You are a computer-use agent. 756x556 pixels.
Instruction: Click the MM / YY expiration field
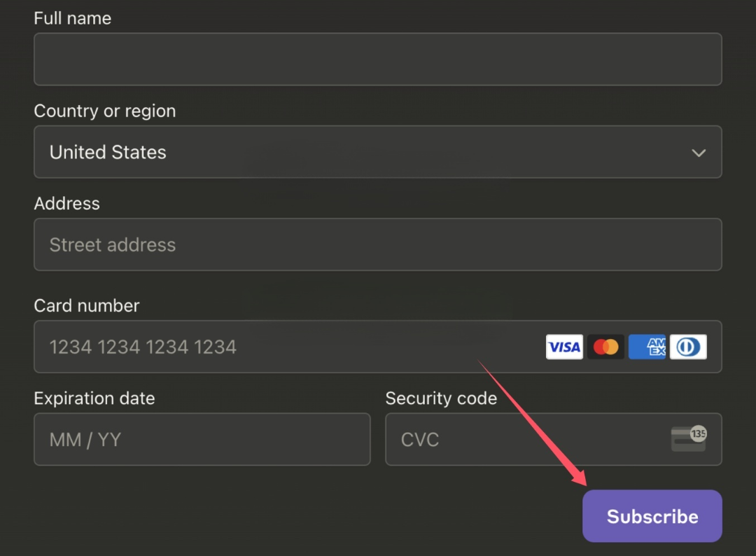(x=202, y=439)
